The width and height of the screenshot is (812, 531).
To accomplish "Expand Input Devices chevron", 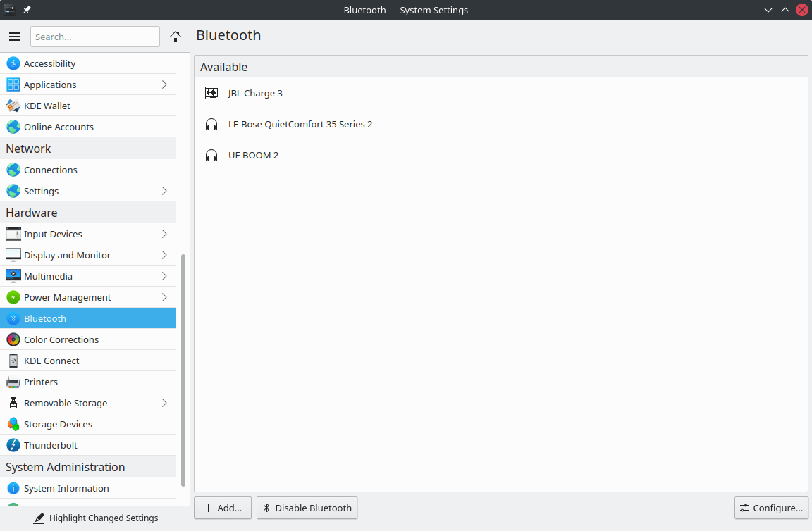I will pos(164,234).
